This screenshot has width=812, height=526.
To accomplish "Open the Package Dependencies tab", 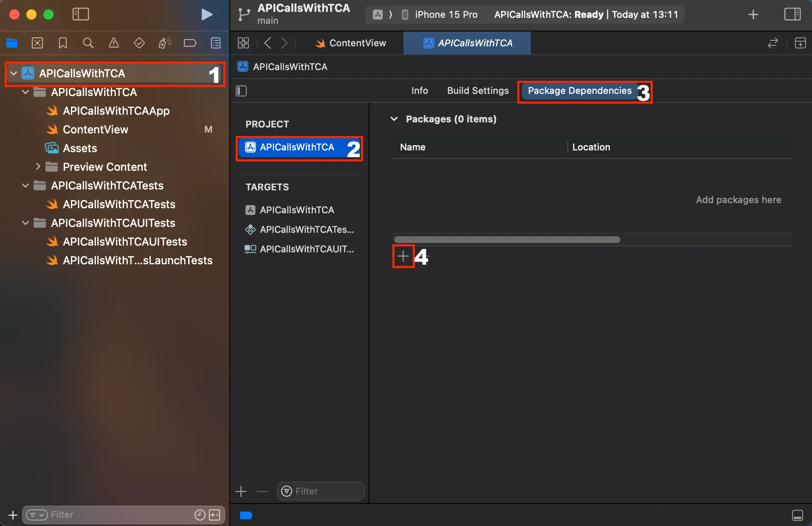I will point(580,91).
